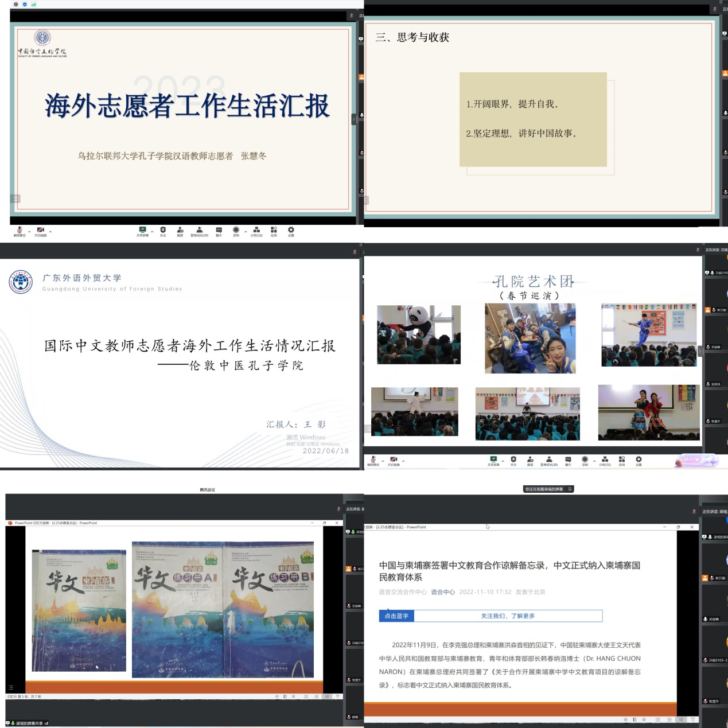The width and height of the screenshot is (728, 728).
Task: Click 邀请 invite icon under 海外志愿者工作生活汇报 slide
Action: coord(180,230)
